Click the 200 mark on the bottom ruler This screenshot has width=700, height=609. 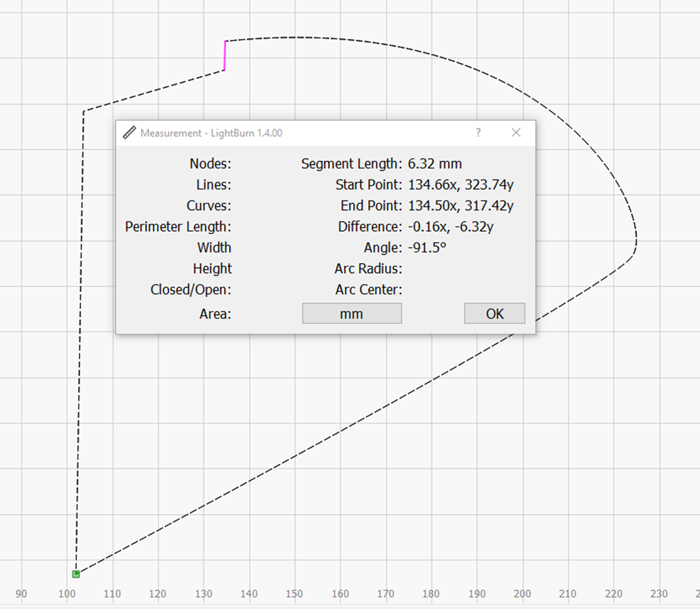click(522, 594)
